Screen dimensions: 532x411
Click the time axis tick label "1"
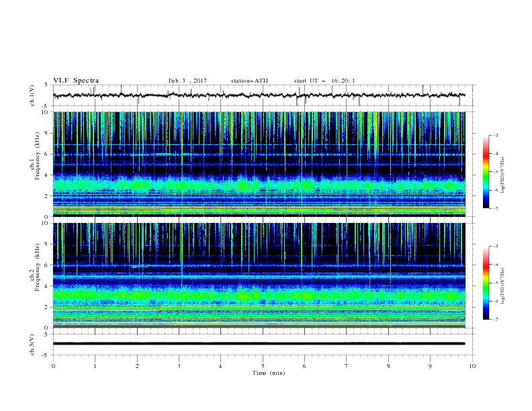(95, 366)
